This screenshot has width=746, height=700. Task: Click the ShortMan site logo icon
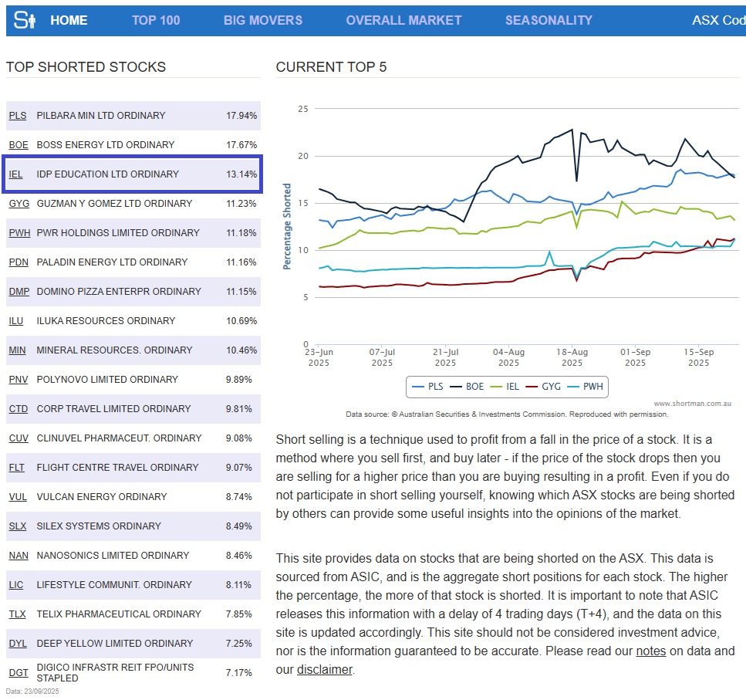[25, 20]
